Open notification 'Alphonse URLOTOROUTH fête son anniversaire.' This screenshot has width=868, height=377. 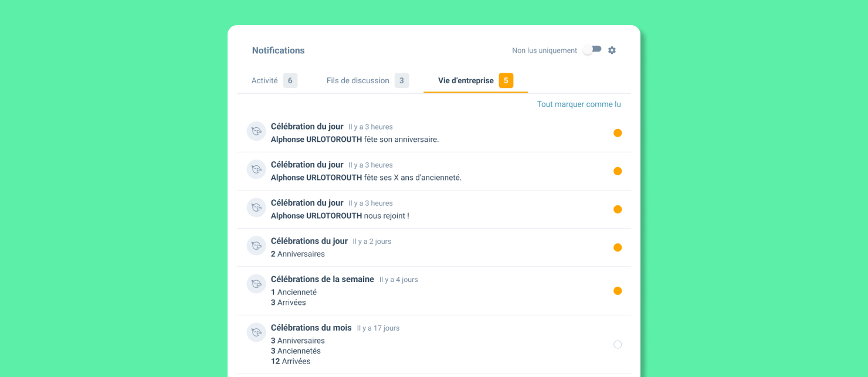click(434, 133)
